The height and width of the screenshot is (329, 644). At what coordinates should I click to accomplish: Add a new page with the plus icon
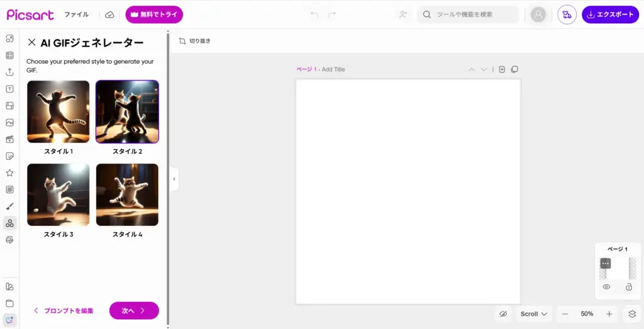(x=502, y=69)
